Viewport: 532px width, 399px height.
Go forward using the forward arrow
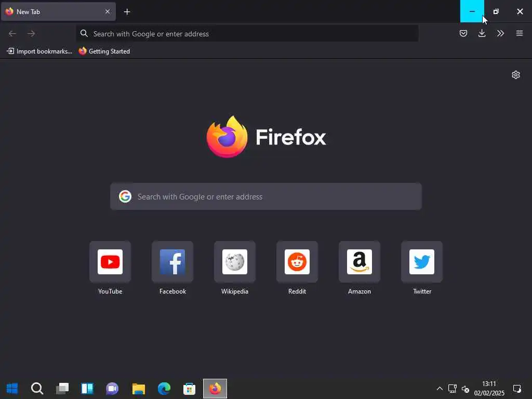pyautogui.click(x=31, y=33)
